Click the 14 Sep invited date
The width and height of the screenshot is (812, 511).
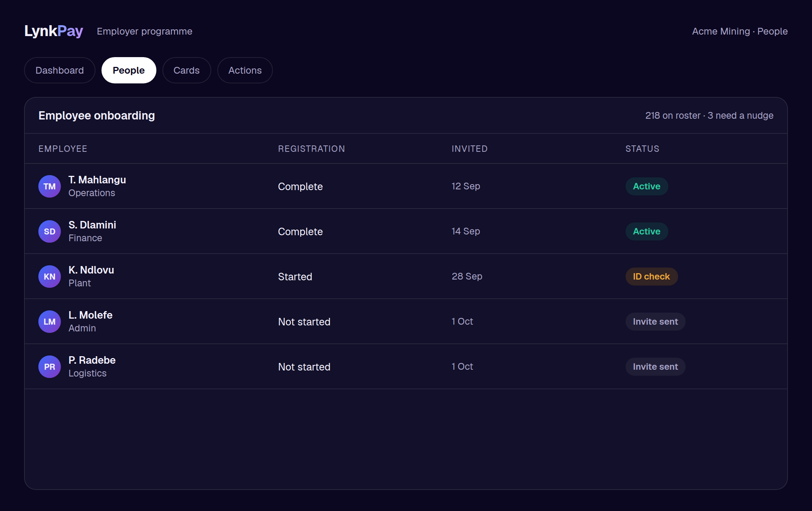tap(466, 231)
